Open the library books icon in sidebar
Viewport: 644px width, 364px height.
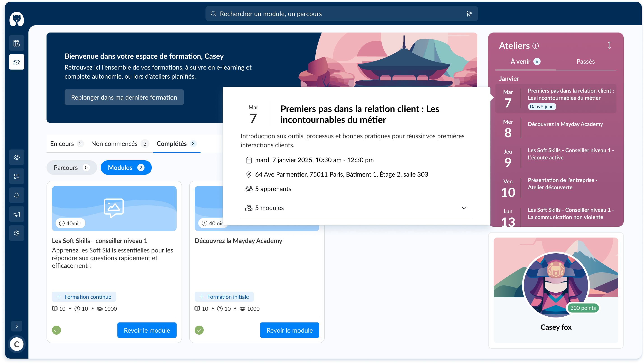tap(16, 43)
